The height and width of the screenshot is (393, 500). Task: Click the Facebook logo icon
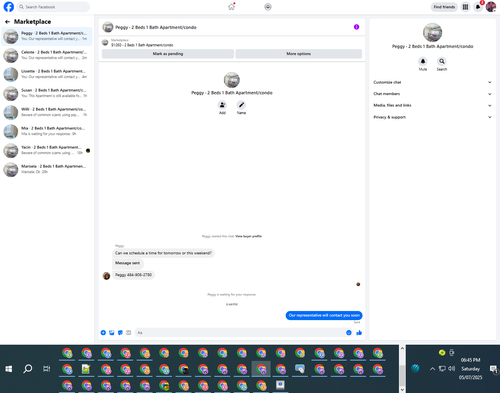pyautogui.click(x=9, y=7)
